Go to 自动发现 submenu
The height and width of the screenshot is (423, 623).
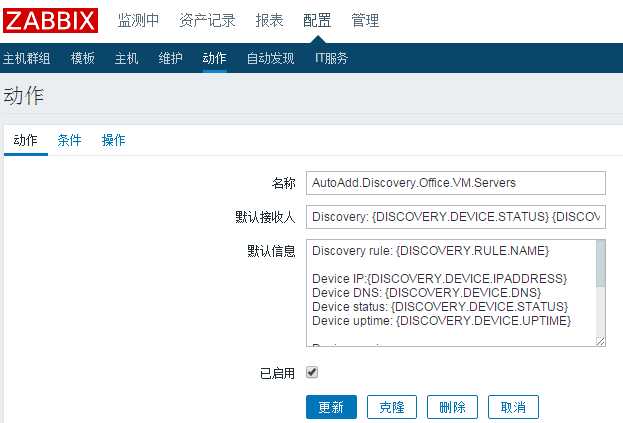point(271,58)
